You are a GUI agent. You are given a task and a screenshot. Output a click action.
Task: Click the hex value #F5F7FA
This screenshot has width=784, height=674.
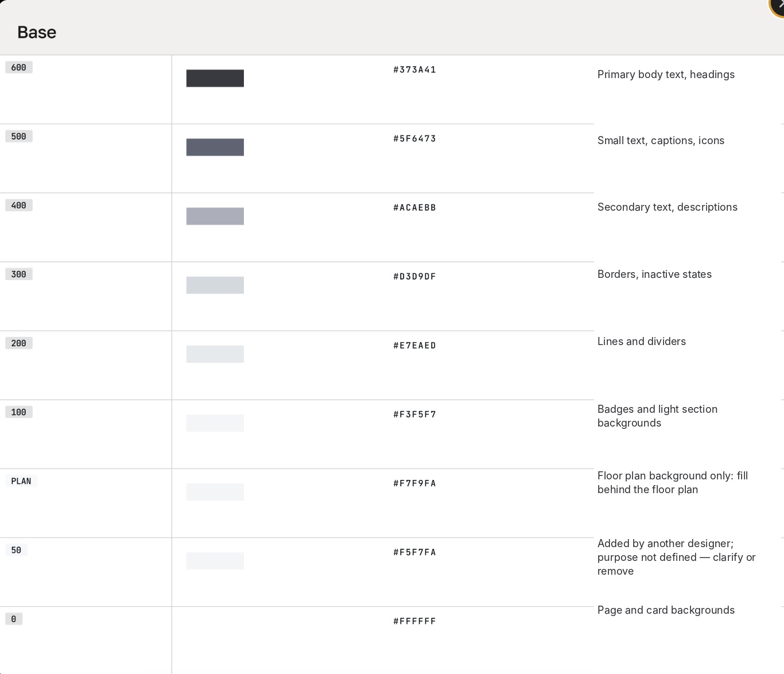414,552
